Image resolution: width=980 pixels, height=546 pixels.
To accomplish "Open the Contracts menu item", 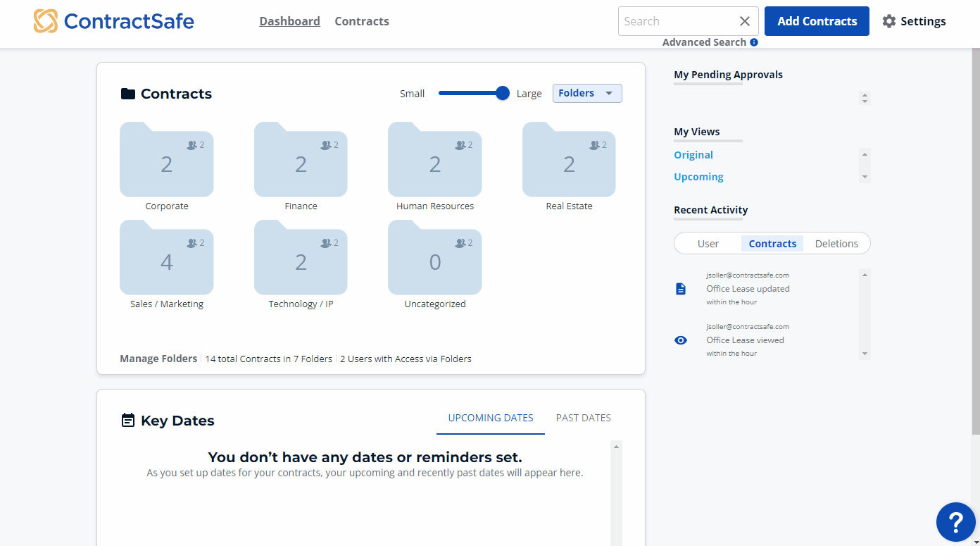I will [x=362, y=21].
